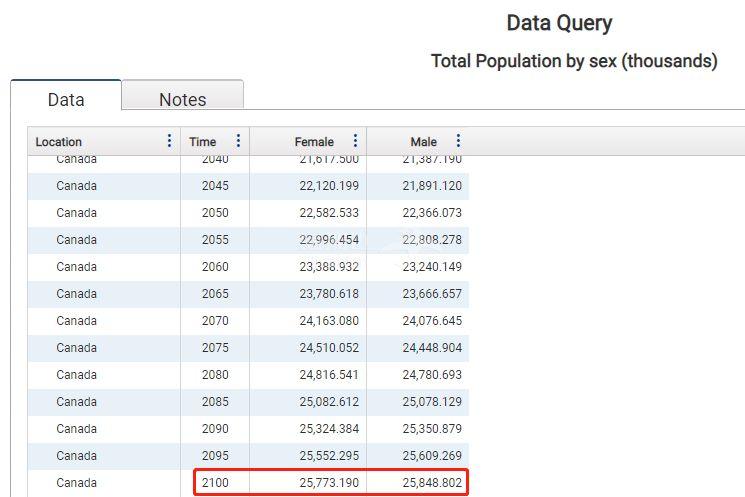This screenshot has width=745, height=497.
Task: Sort by the Location column header
Action: 58,142
